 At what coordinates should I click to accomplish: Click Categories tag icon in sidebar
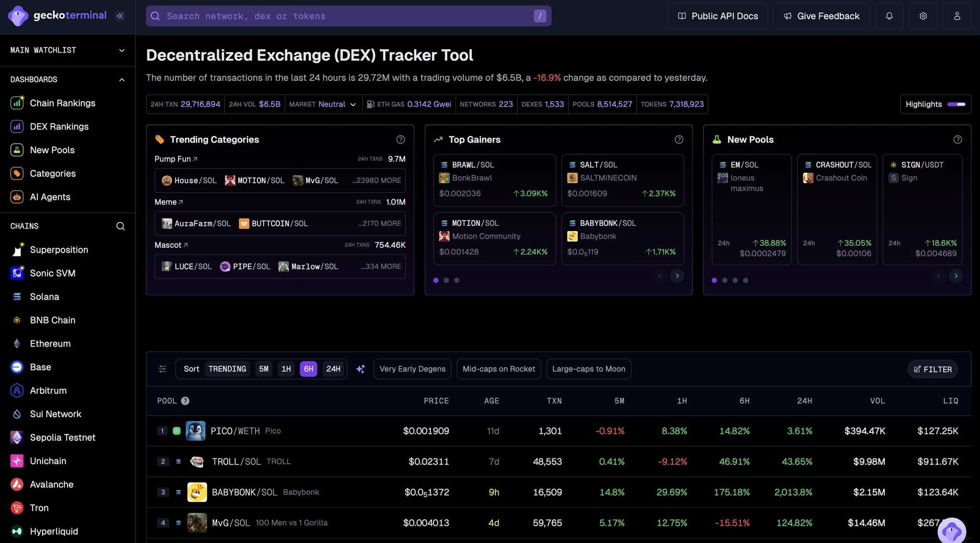coord(17,173)
